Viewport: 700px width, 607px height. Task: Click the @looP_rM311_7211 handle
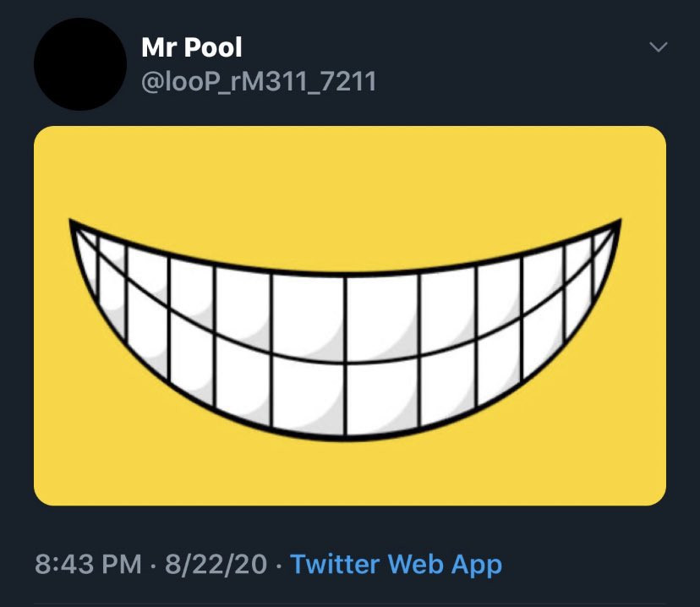tap(259, 82)
